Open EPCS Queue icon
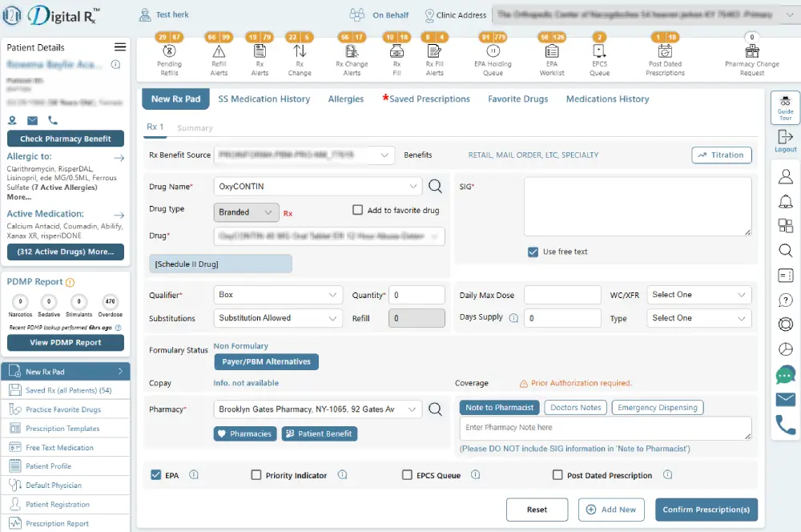The width and height of the screenshot is (801, 532). pos(599,51)
